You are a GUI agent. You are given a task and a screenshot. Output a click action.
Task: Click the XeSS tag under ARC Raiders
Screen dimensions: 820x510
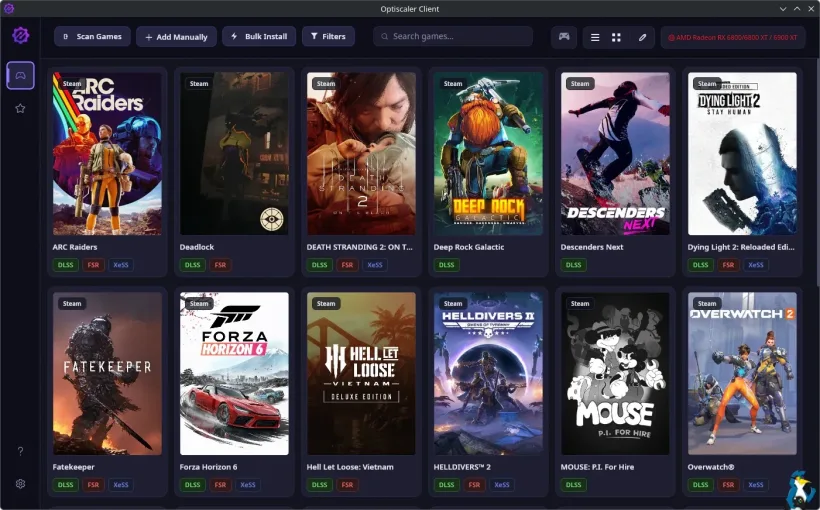tap(121, 265)
